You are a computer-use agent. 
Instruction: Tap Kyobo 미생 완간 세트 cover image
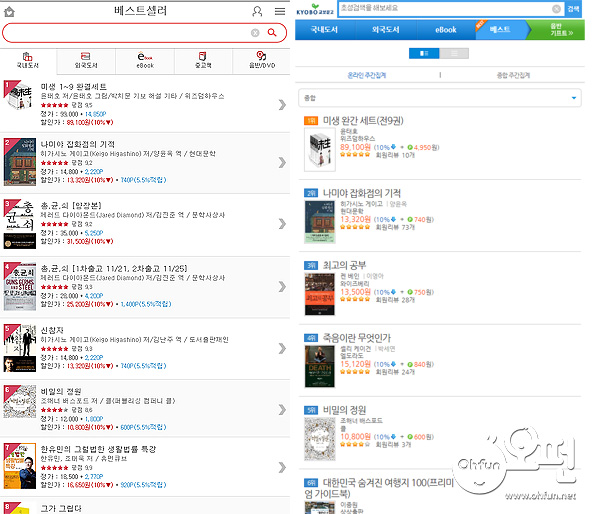coord(320,150)
